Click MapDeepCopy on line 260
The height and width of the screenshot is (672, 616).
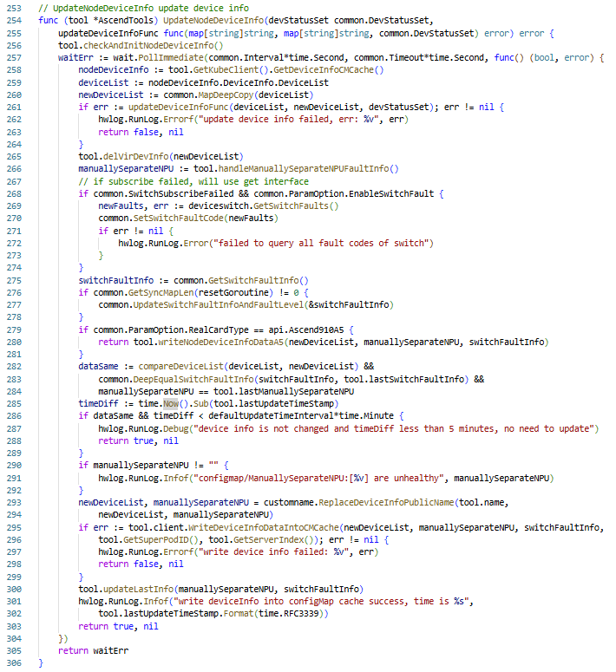[226, 95]
